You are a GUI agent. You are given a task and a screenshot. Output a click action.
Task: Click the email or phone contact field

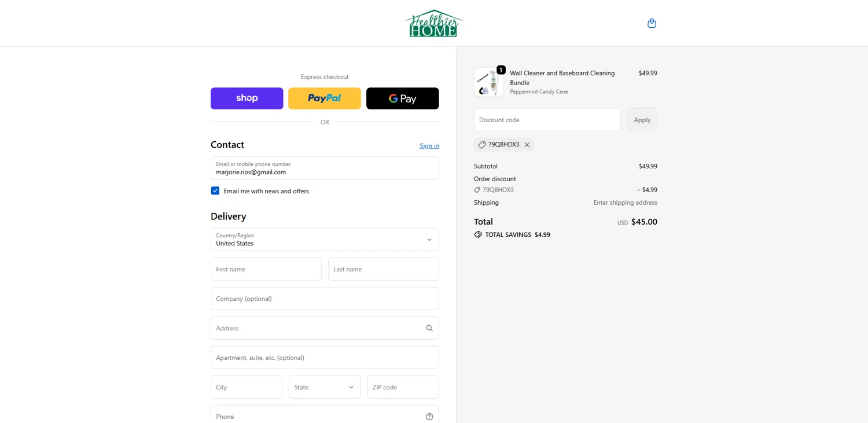tap(325, 168)
